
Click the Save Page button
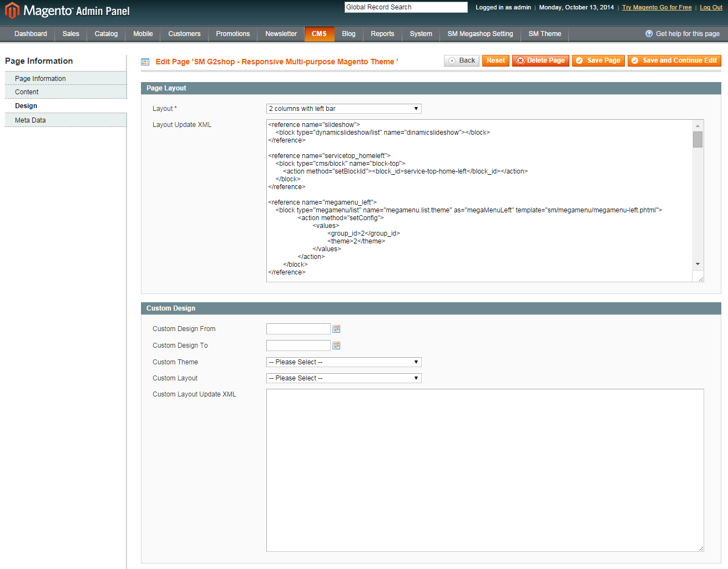[x=598, y=60]
